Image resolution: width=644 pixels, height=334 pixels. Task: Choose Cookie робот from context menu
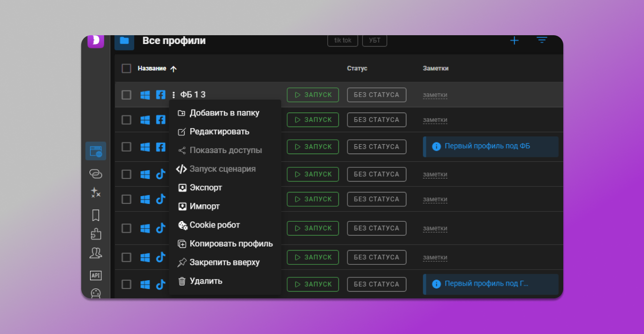pyautogui.click(x=214, y=225)
